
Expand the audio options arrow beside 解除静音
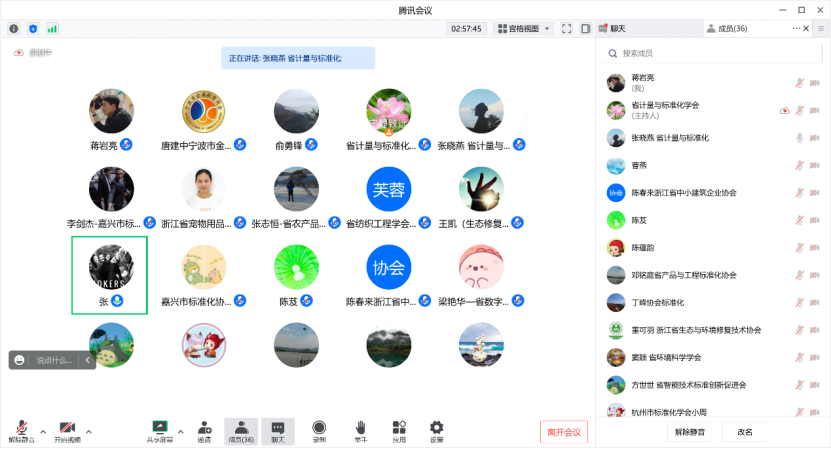43,432
